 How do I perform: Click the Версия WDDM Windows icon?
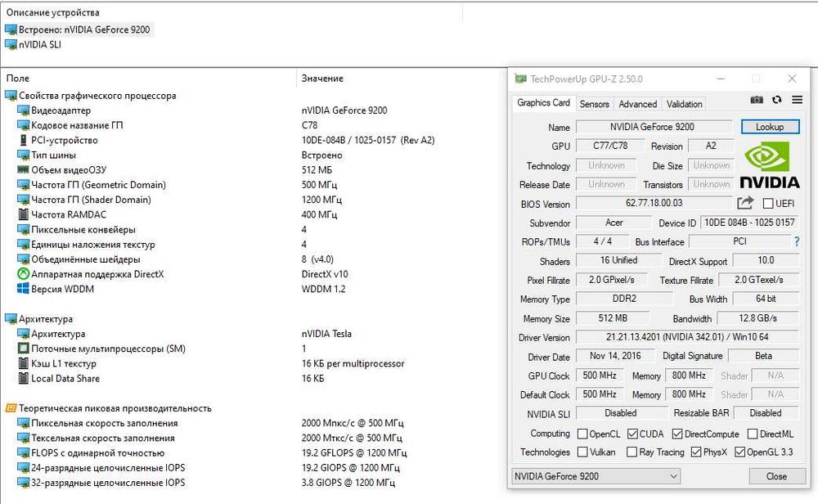23,289
